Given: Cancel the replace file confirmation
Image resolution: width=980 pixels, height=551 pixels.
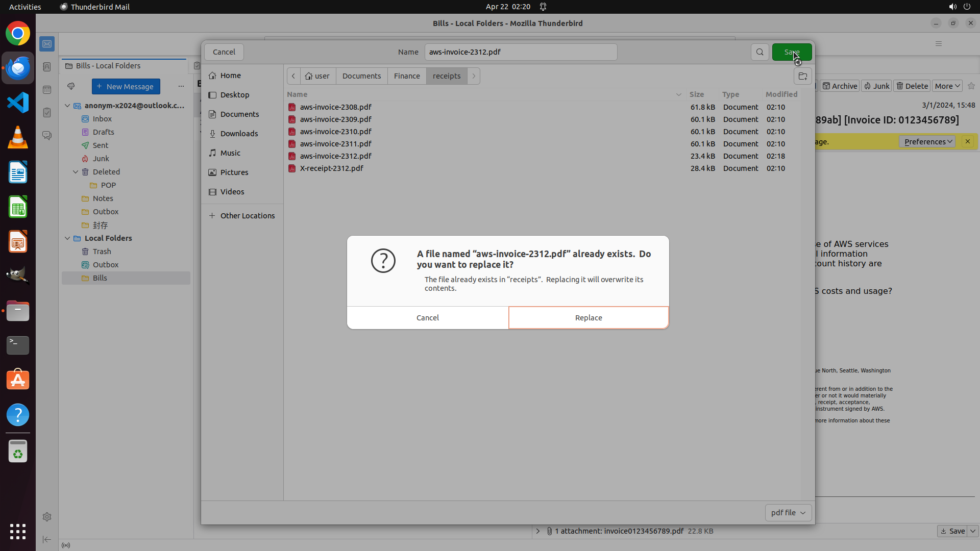Looking at the screenshot, I should 427,318.
